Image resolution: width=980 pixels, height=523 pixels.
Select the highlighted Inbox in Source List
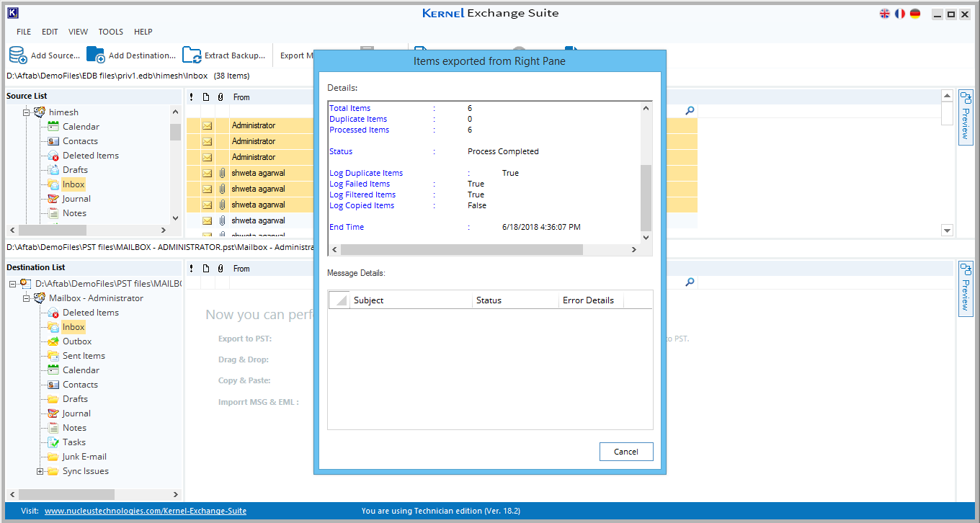[x=73, y=184]
